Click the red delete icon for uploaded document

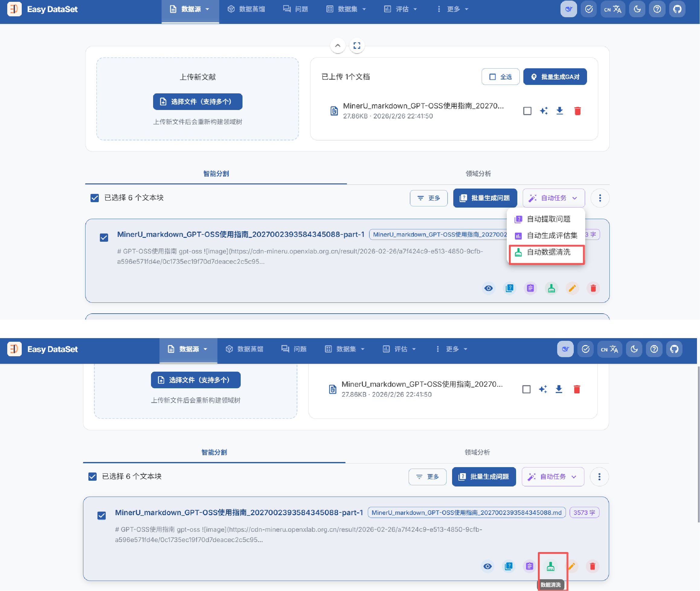click(x=577, y=111)
